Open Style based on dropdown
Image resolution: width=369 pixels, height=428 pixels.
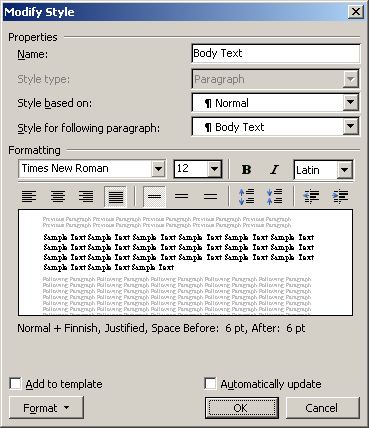(351, 103)
